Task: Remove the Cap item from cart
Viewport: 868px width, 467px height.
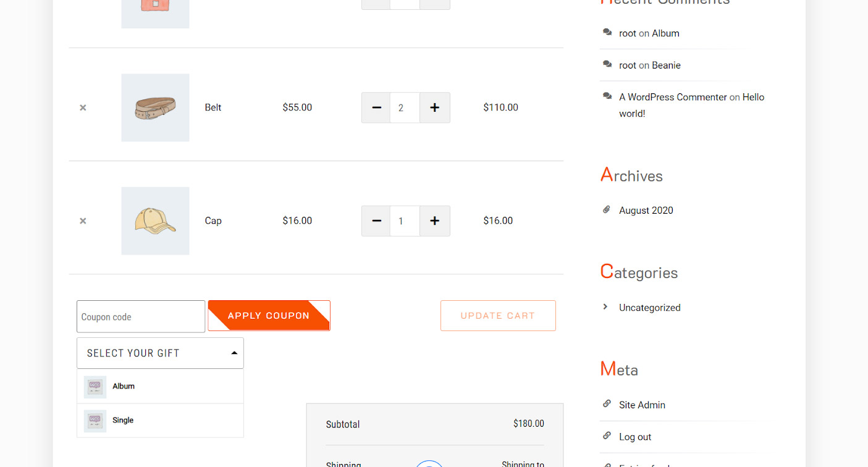Action: pos(83,221)
